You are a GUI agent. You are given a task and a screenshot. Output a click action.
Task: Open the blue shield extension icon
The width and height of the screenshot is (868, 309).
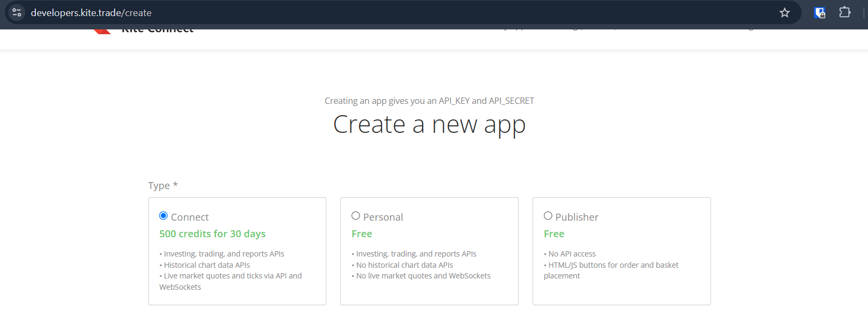pos(820,13)
